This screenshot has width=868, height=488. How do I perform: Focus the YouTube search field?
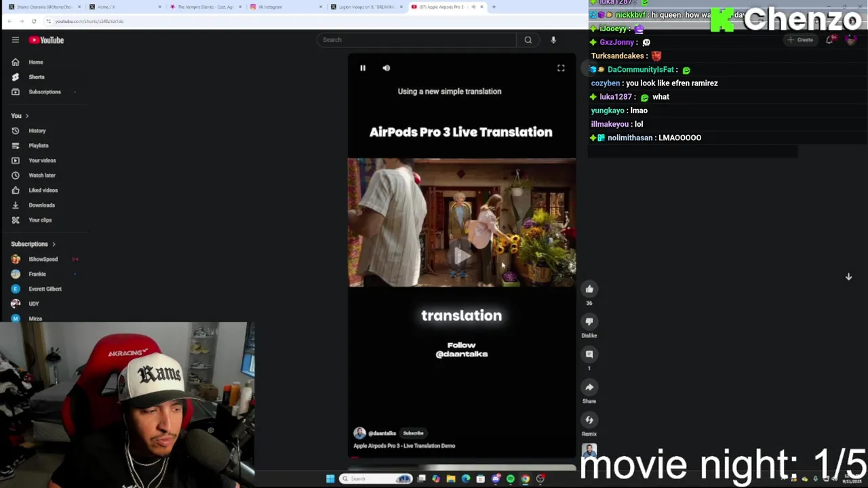pos(417,40)
